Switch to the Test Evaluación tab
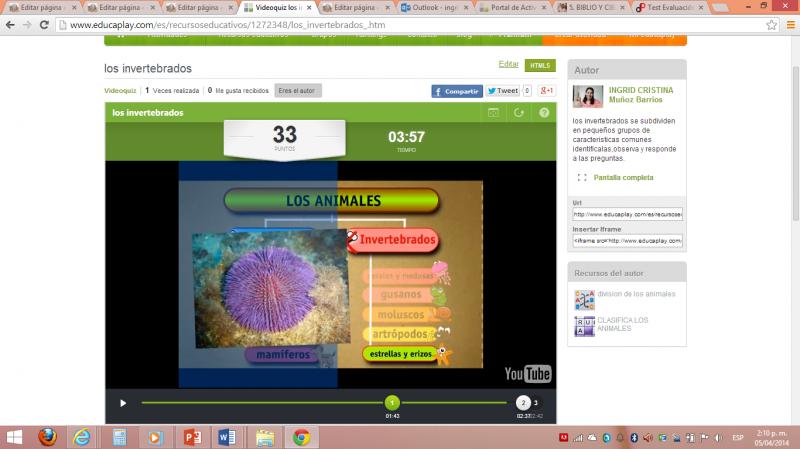 669,8
